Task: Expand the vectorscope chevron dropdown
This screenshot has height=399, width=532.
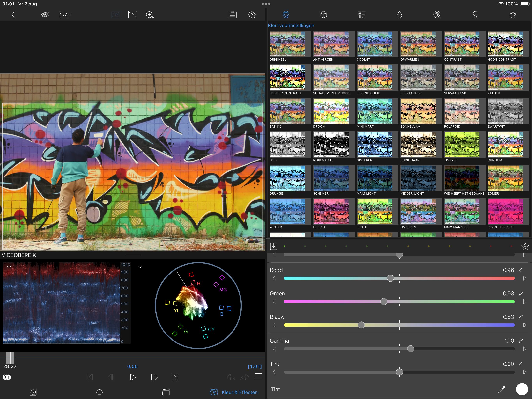Action: (140, 267)
